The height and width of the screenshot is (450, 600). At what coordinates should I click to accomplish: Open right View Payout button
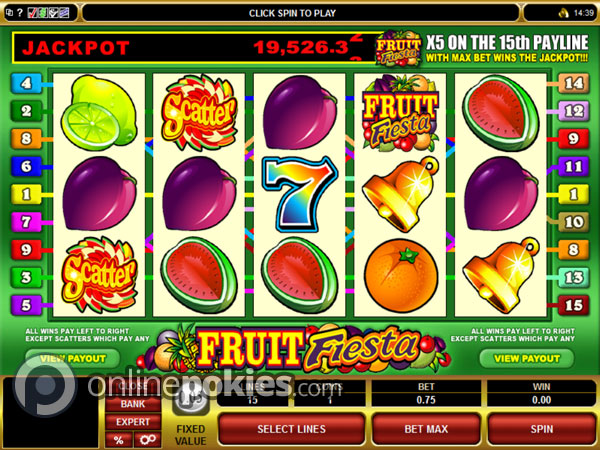527,359
